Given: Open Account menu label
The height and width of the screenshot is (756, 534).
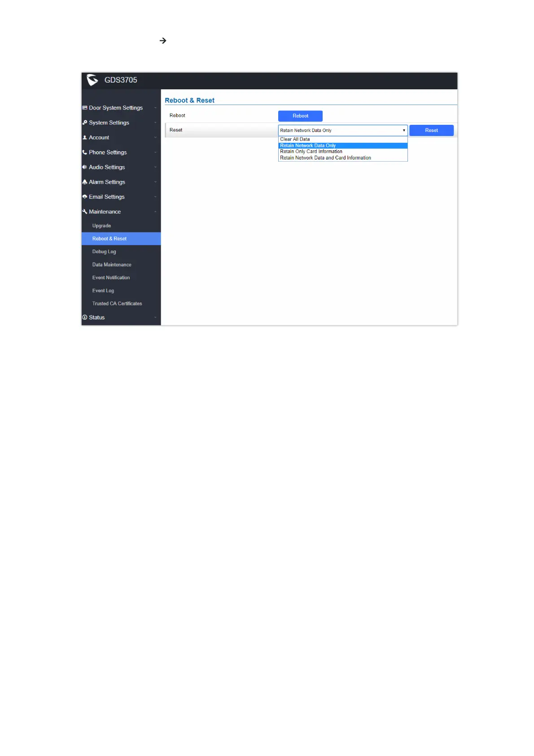Looking at the screenshot, I should coord(99,137).
